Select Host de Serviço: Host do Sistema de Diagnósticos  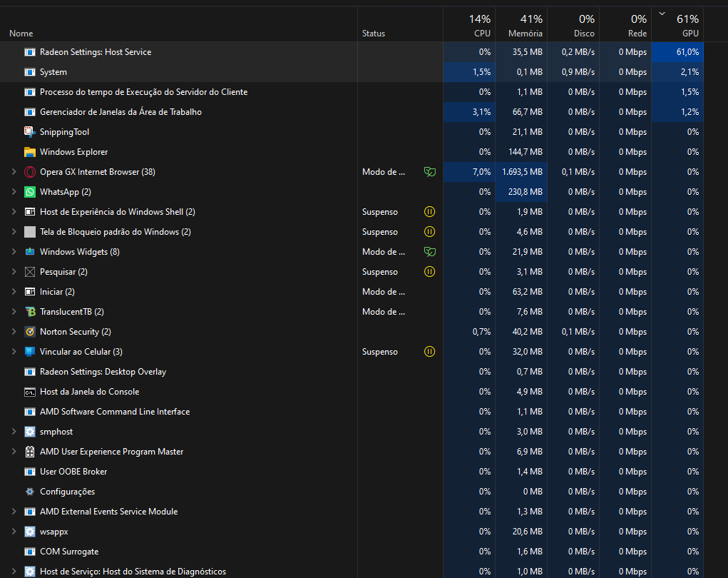tap(352, 572)
